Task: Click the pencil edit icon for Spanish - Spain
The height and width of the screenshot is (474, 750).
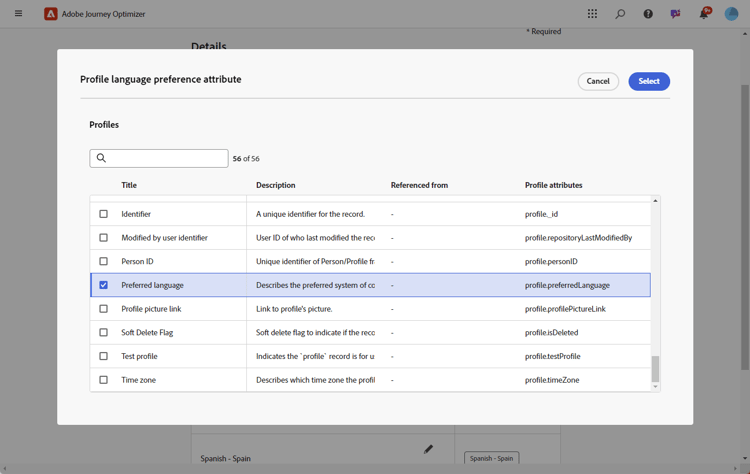Action: coord(428,450)
